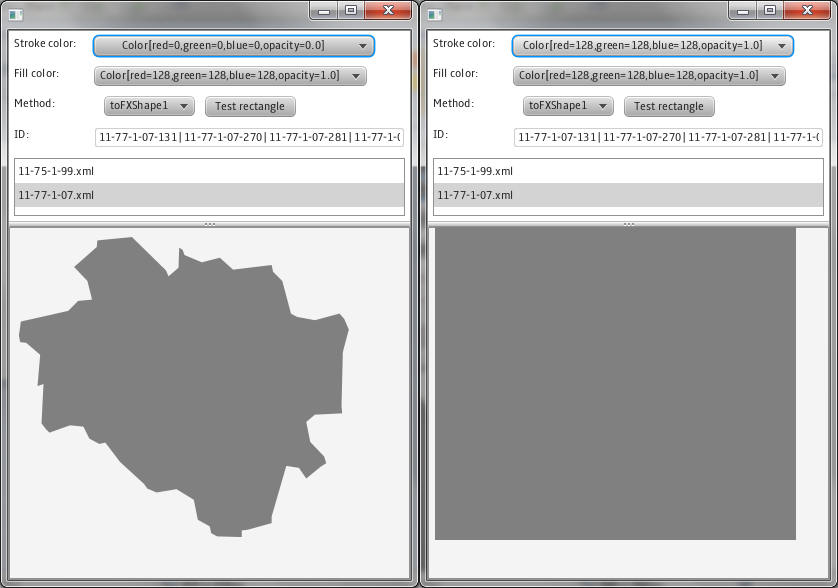Focus the ID text field in right window

click(668, 137)
